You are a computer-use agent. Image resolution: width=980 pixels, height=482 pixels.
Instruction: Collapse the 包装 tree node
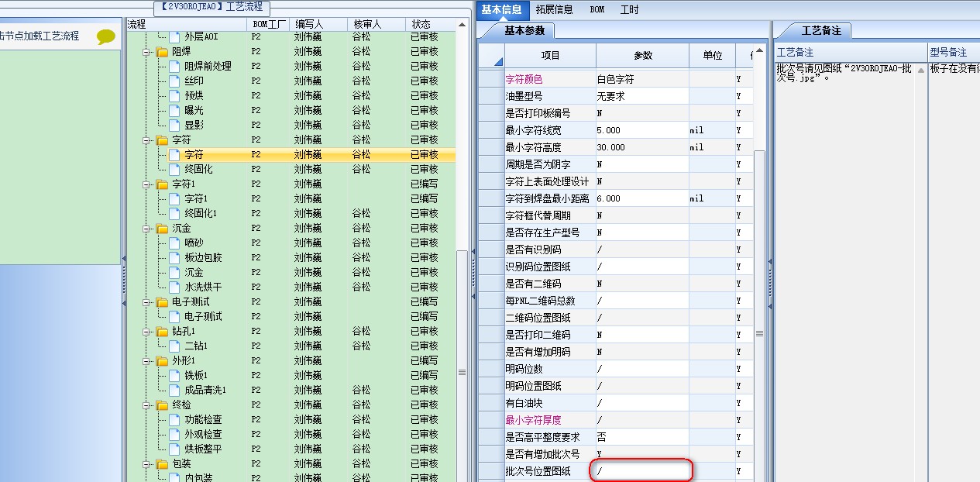146,464
